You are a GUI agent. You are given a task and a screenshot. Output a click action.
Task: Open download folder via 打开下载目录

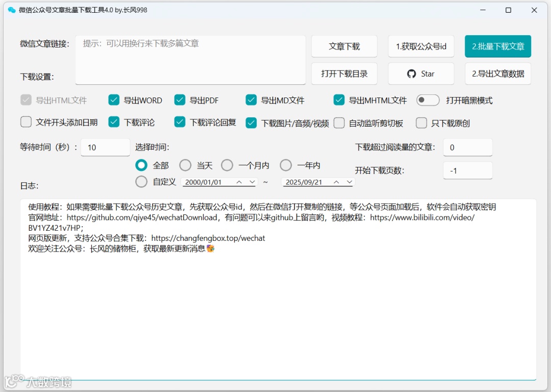pos(344,74)
